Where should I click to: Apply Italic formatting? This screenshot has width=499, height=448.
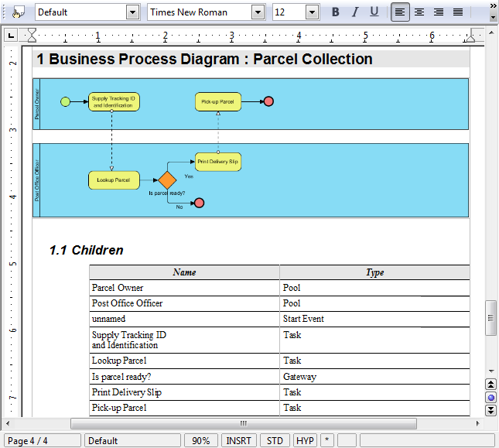point(355,12)
